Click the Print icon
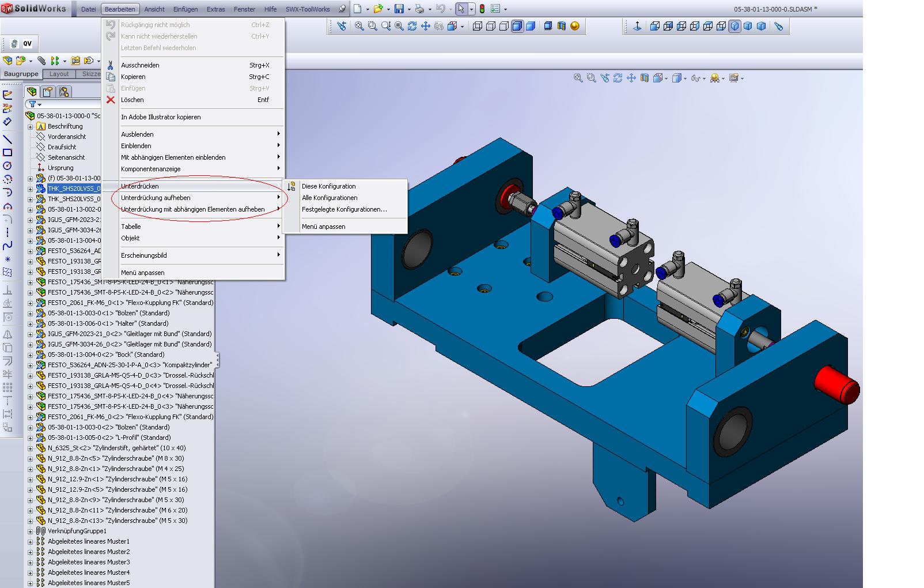924x588 pixels. 419,9
